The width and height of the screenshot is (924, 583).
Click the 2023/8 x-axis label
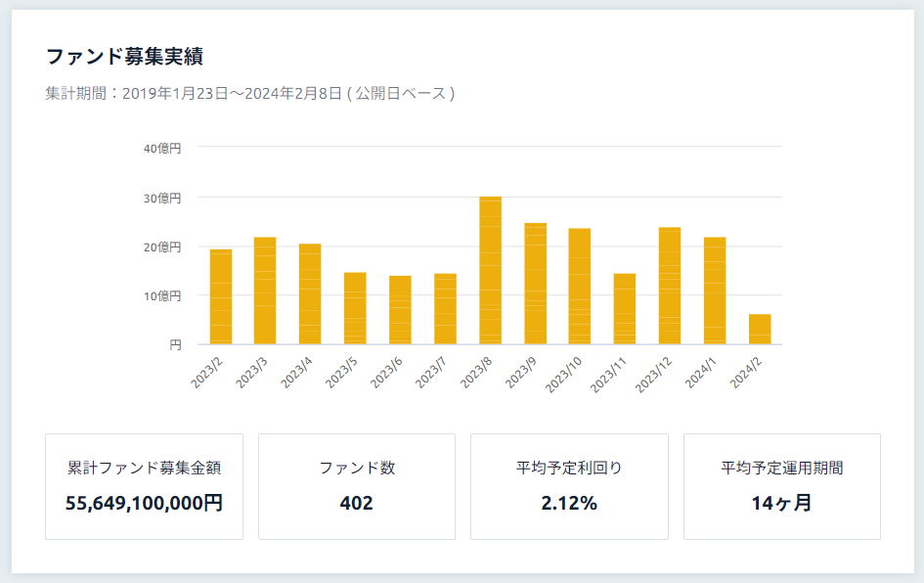[476, 373]
